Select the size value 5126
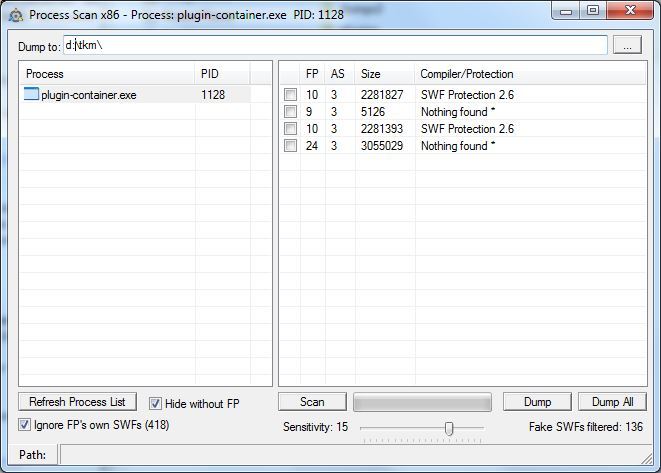Image resolution: width=661 pixels, height=473 pixels. (373, 111)
